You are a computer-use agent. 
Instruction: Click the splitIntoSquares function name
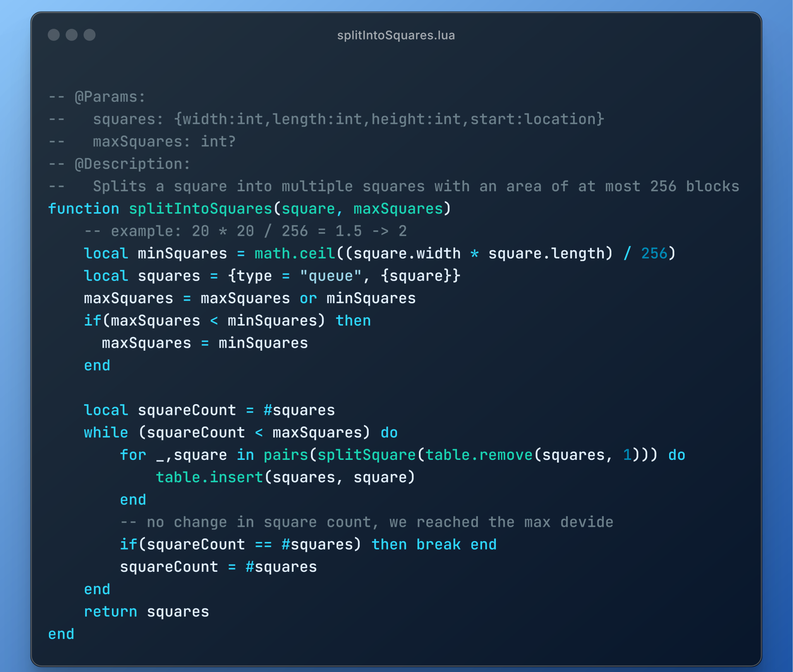[200, 209]
